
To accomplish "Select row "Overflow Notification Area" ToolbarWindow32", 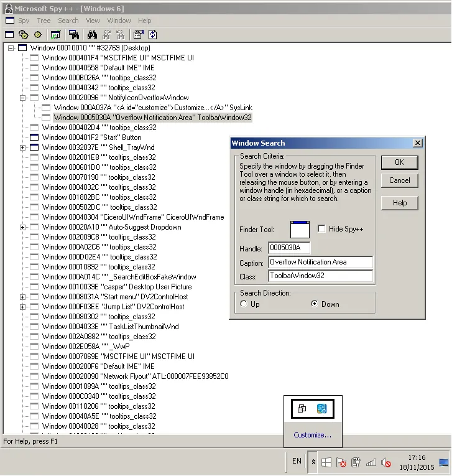I will [x=153, y=118].
